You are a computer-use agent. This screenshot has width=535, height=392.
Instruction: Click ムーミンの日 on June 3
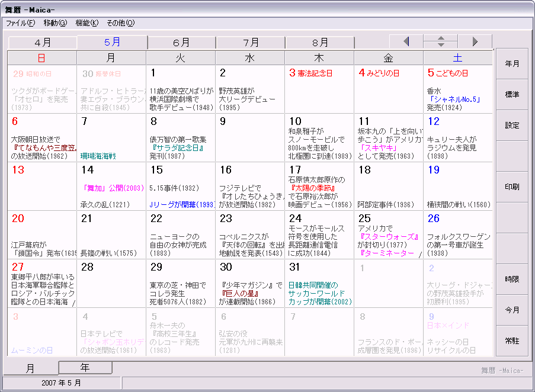point(32,351)
